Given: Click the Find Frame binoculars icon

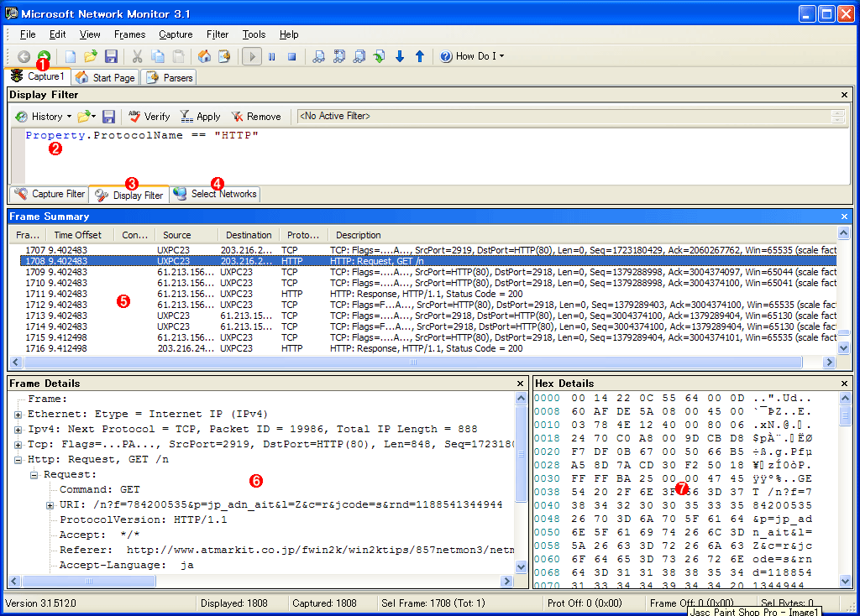Looking at the screenshot, I should pos(318,56).
